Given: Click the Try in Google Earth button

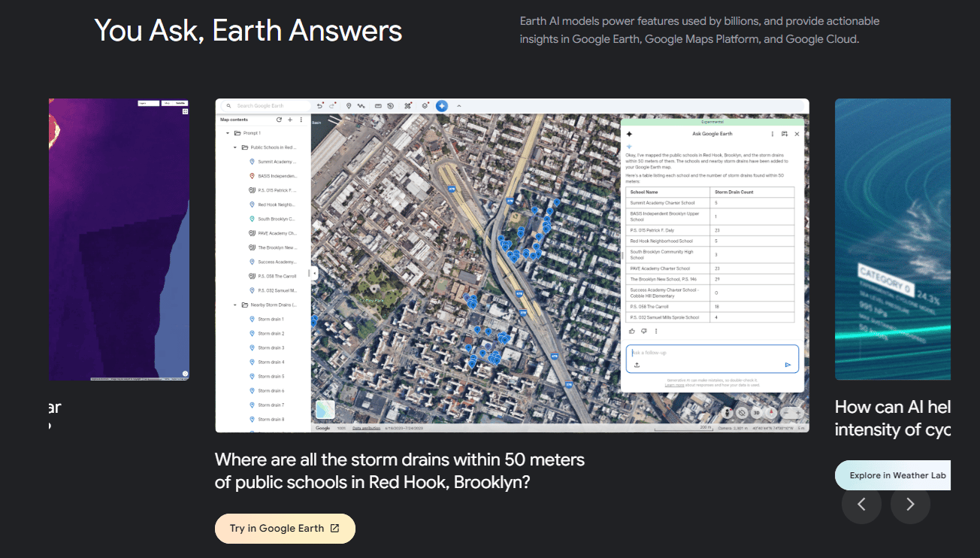Looking at the screenshot, I should (x=285, y=529).
